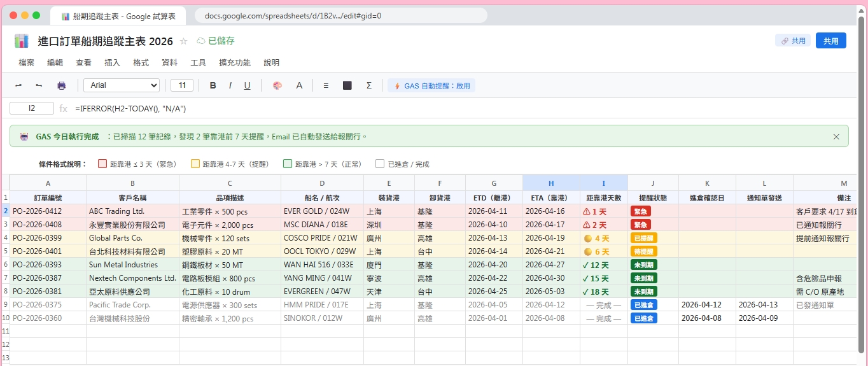Screen dimensions: 868x366
Task: Click the 提醒狀態 column title
Action: pyautogui.click(x=653, y=198)
